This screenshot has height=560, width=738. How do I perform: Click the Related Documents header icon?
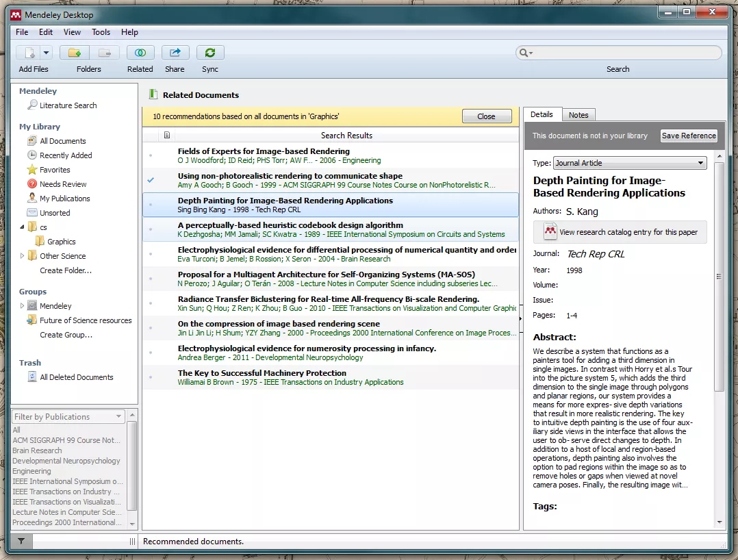[153, 94]
